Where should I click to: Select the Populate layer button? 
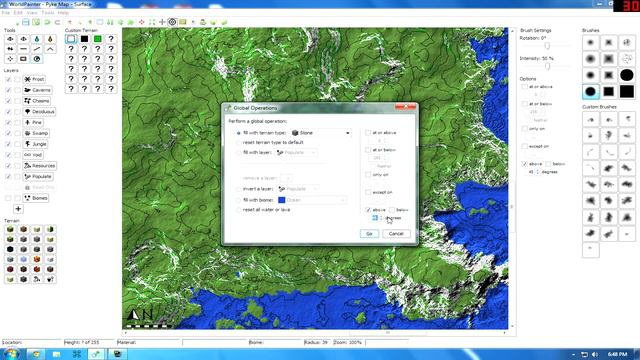38,176
